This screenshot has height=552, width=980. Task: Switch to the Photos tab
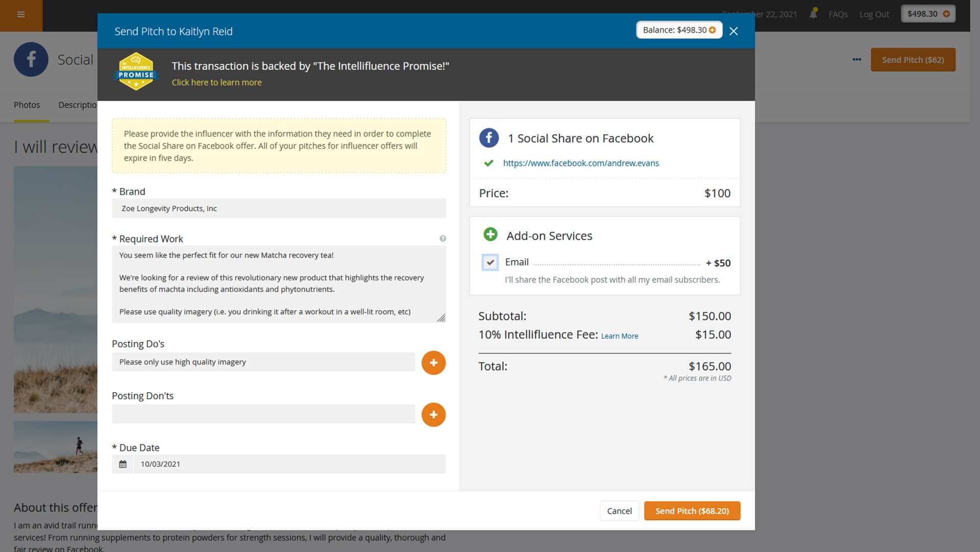[x=27, y=105]
